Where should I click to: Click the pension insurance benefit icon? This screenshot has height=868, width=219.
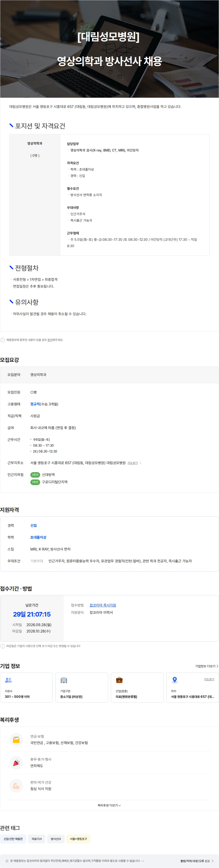16,740
